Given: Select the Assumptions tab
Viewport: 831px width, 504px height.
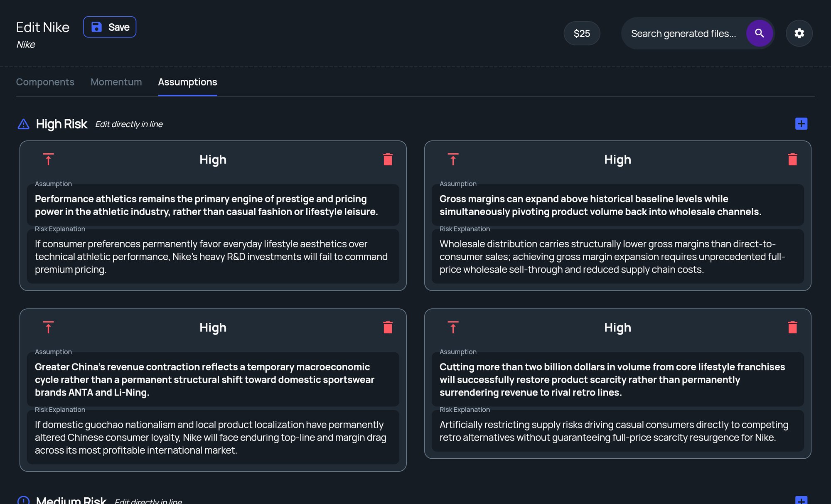Looking at the screenshot, I should [187, 82].
